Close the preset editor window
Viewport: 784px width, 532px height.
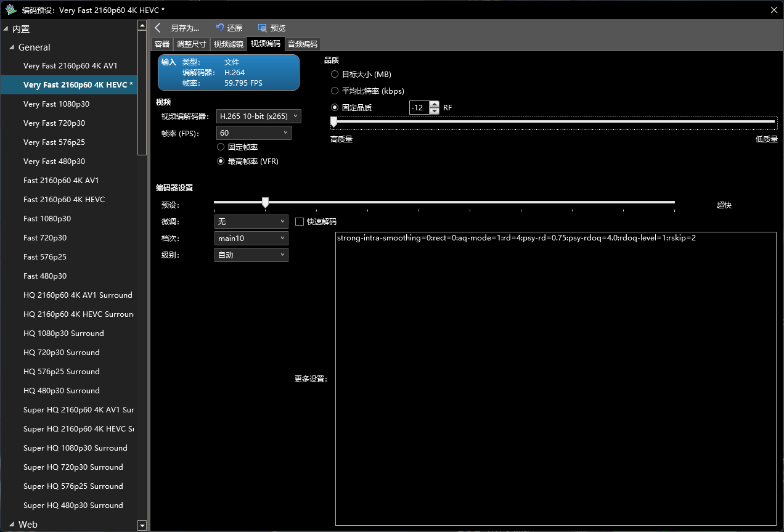pos(774,9)
